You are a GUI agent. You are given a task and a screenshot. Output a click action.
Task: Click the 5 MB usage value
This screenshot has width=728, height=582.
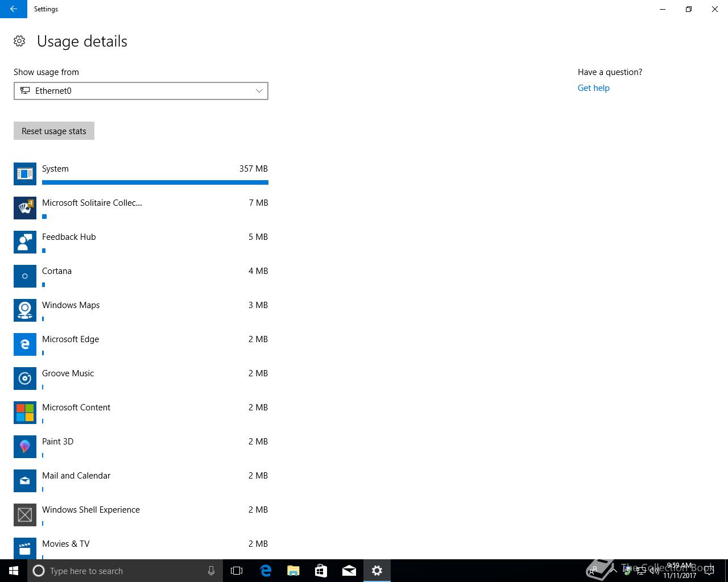tap(258, 237)
